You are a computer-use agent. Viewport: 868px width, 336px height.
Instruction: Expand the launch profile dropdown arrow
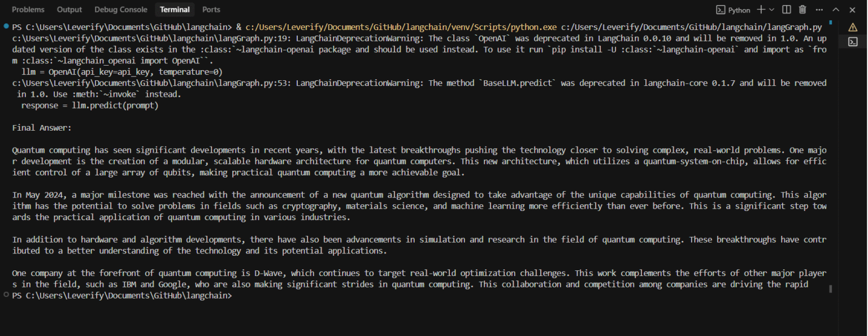tap(772, 10)
